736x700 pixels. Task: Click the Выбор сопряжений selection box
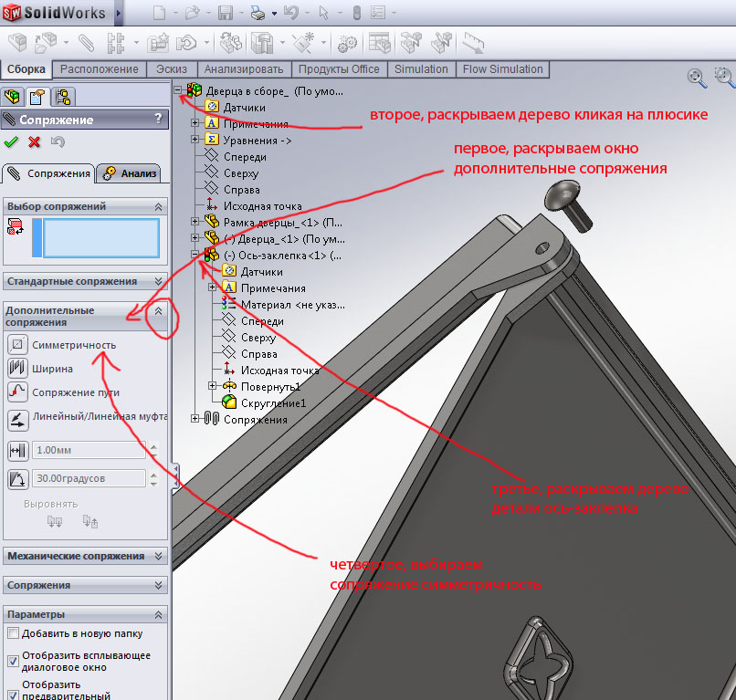coord(100,238)
